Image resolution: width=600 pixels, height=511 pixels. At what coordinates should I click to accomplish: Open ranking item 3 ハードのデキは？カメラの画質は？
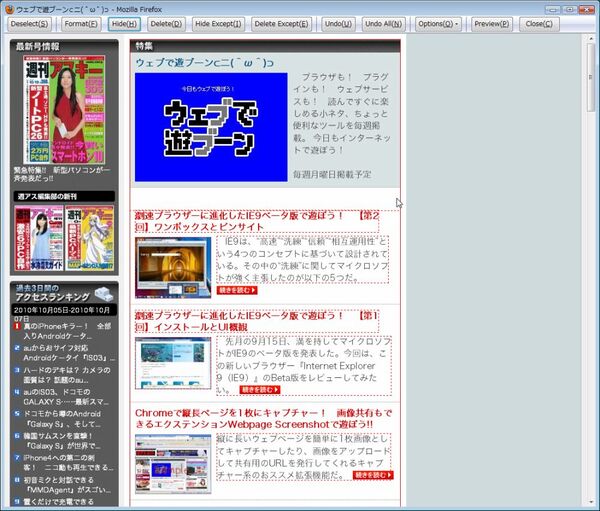67,375
